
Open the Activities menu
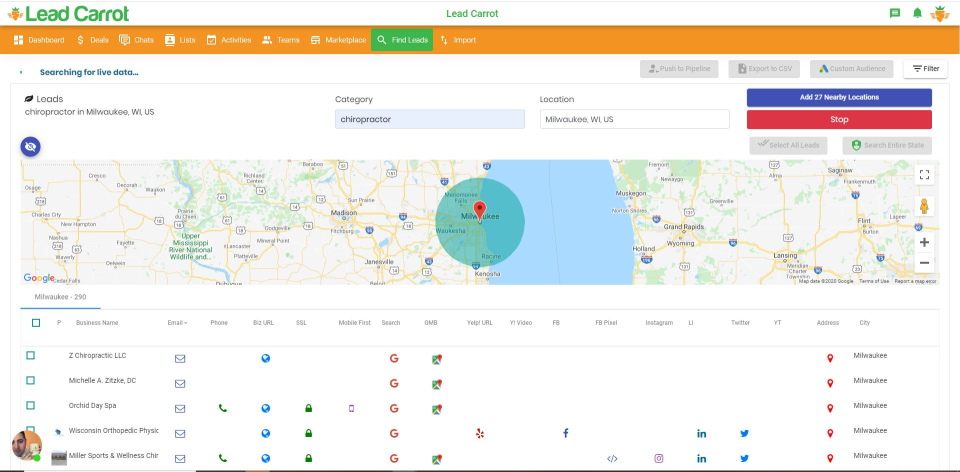[229, 40]
